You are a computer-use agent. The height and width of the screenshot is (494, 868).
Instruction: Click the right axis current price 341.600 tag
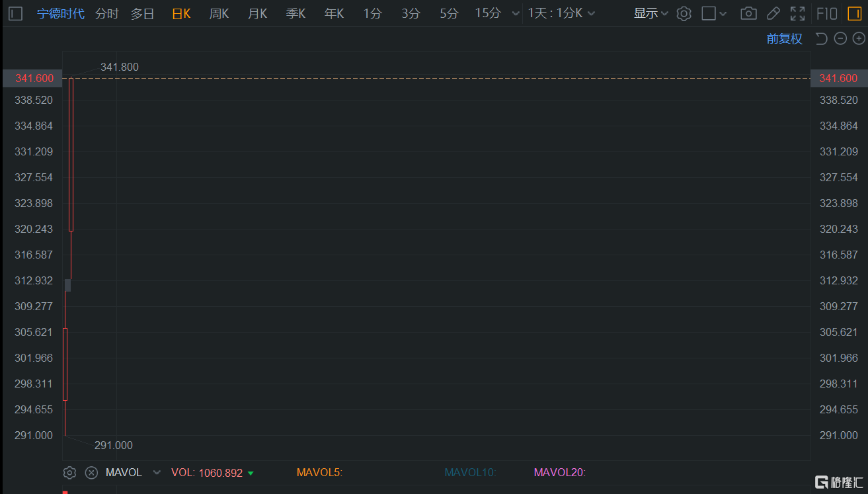point(838,78)
